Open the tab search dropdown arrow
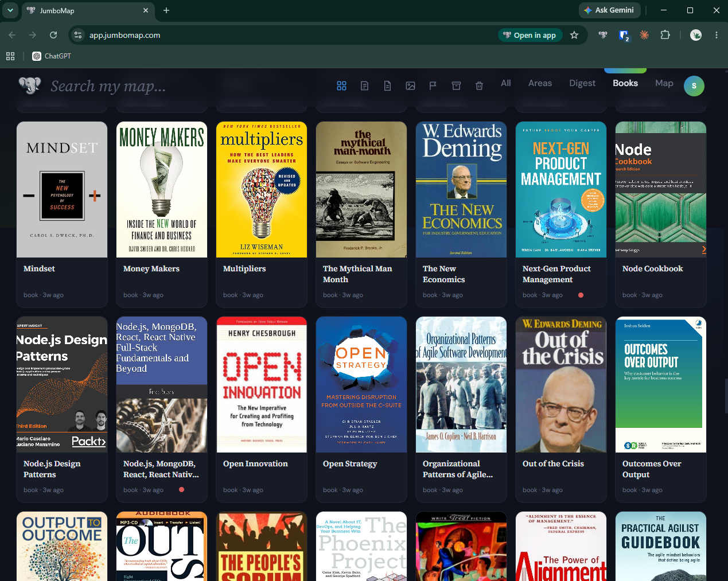The width and height of the screenshot is (728, 581). 10,10
